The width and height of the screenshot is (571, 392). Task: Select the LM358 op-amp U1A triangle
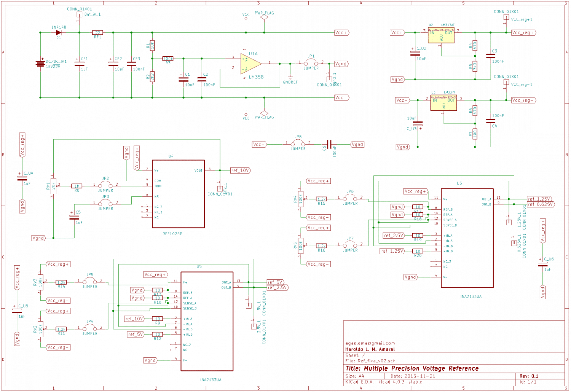[x=251, y=64]
